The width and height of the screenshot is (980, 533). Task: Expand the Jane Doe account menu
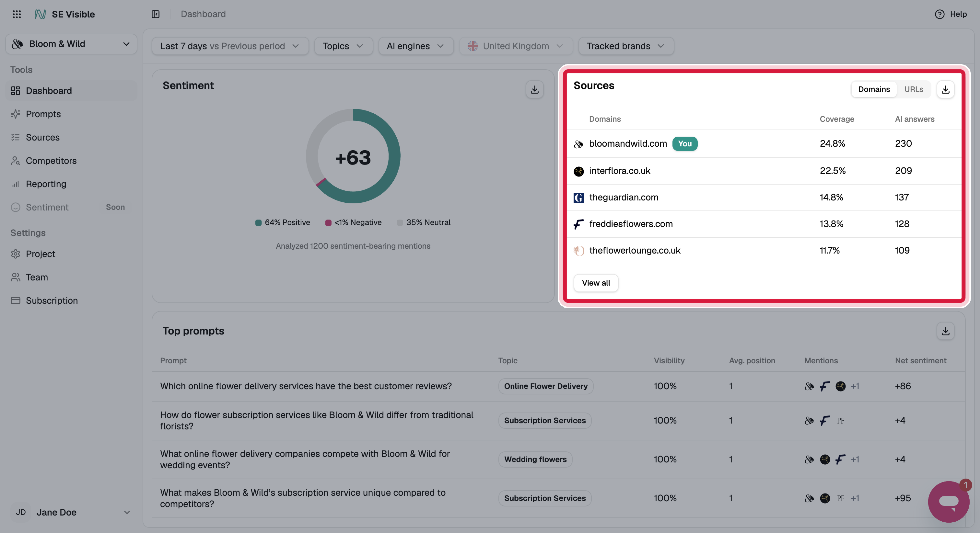pyautogui.click(x=71, y=513)
